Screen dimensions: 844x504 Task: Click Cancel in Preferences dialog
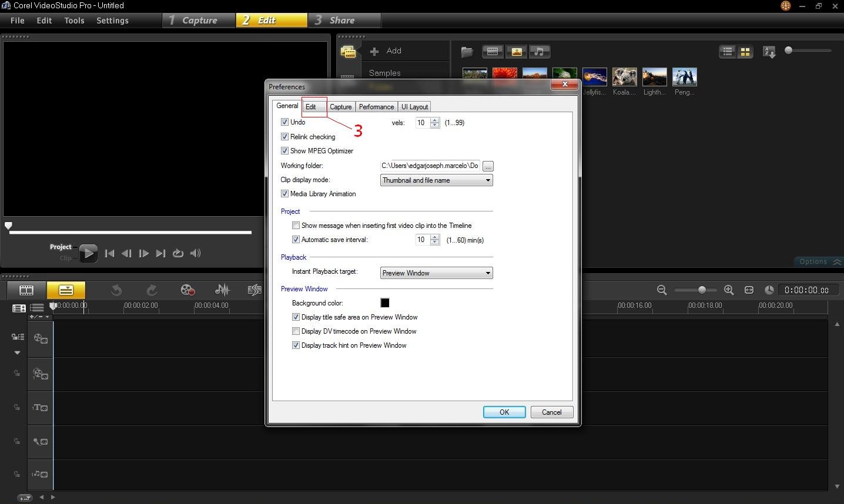point(551,412)
